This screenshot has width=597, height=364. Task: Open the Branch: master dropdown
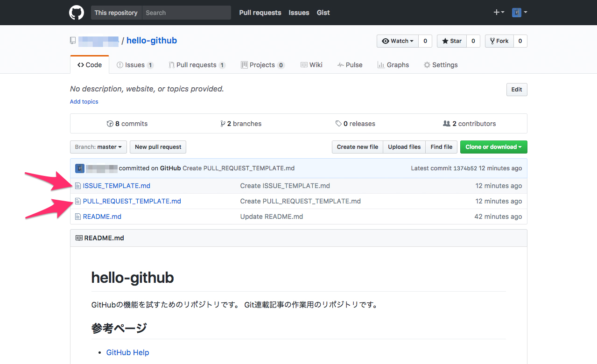98,147
